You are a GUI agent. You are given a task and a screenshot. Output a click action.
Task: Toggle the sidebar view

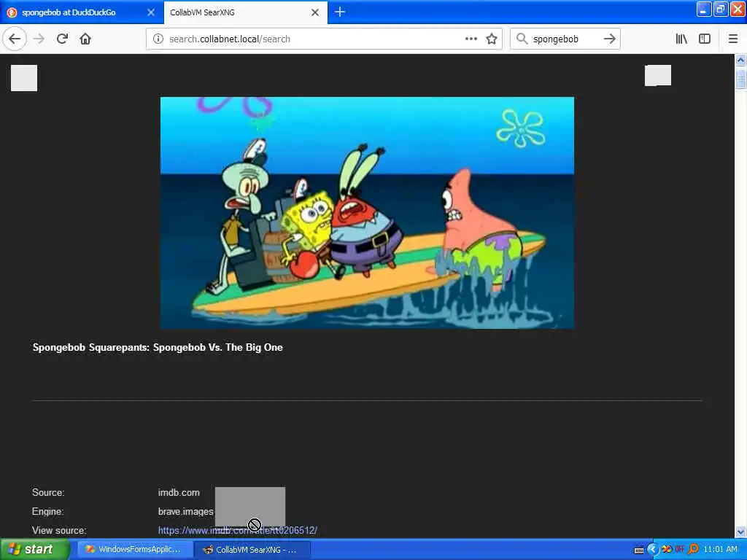[x=705, y=39]
